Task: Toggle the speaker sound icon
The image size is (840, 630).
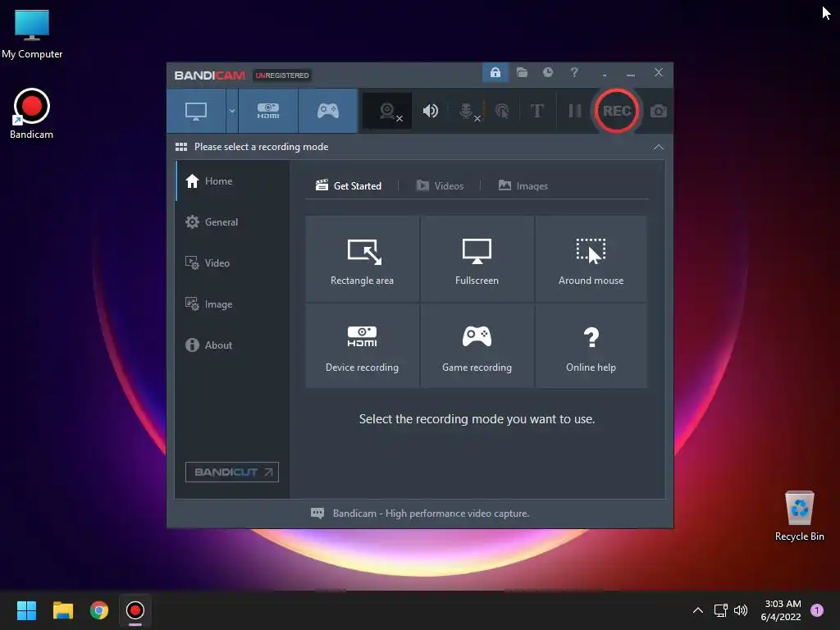Action: click(430, 111)
